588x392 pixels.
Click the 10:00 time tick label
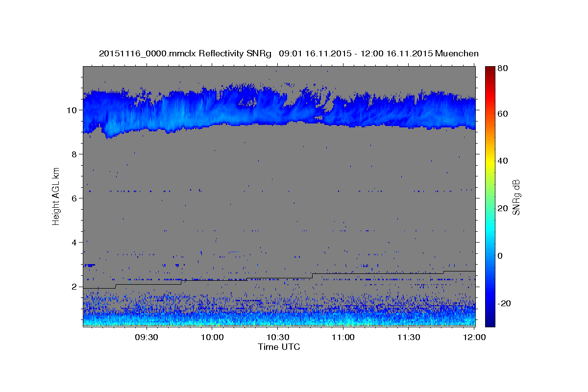[x=212, y=337]
